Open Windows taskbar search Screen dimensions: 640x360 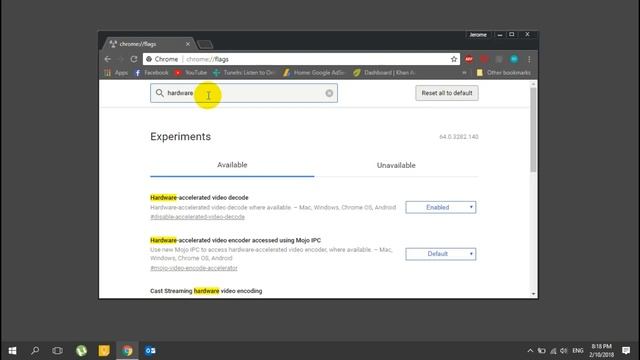35,351
